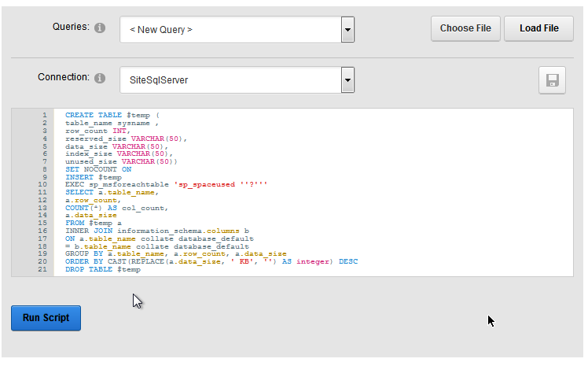Screen dimensions: 588x366
Task: Click line number 21 in the gutter
Action: 42,269
